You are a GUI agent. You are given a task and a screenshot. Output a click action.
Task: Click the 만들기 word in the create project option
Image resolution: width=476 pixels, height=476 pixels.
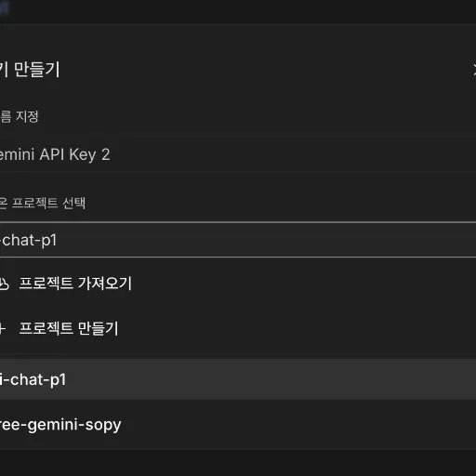pos(99,328)
